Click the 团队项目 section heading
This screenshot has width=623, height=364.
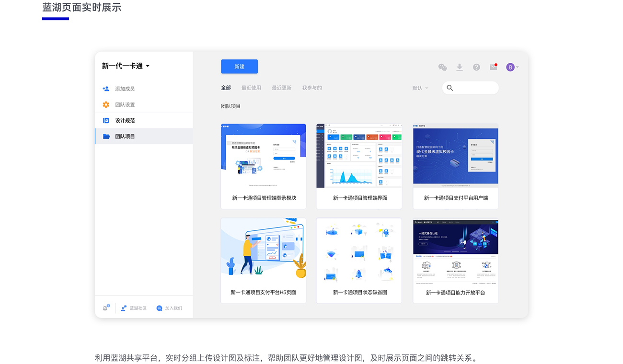tap(231, 106)
